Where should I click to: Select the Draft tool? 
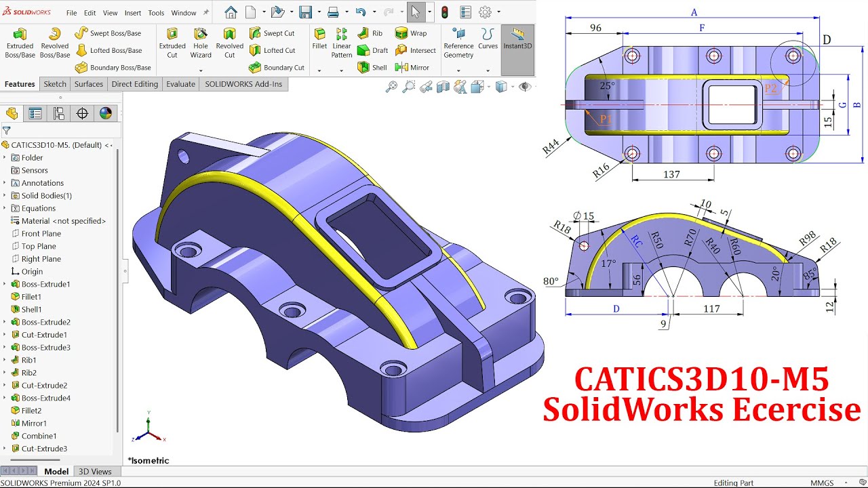coord(372,50)
